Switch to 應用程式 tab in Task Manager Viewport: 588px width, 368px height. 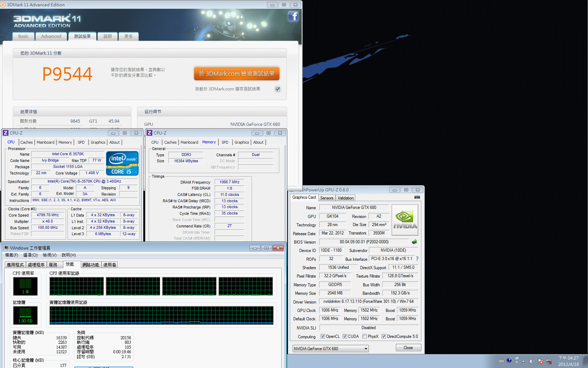[x=15, y=265]
